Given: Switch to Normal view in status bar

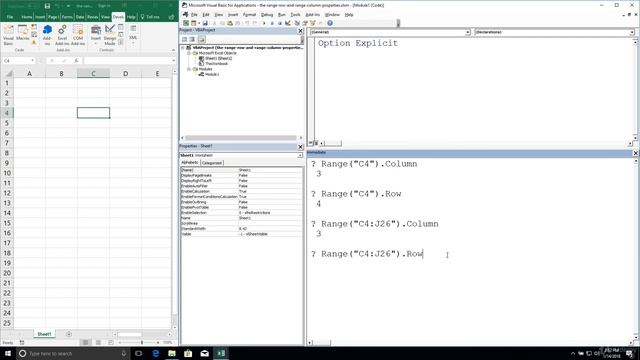Looking at the screenshot, I should [85, 342].
